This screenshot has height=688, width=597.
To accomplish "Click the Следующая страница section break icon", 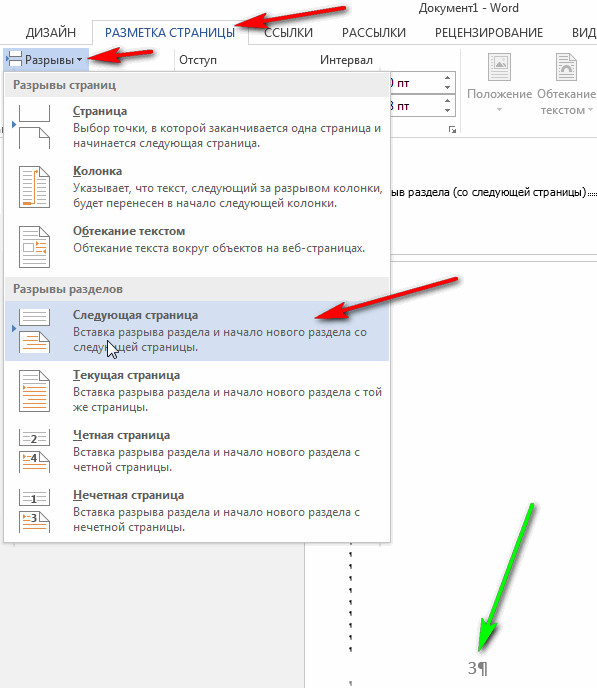I will (x=34, y=330).
